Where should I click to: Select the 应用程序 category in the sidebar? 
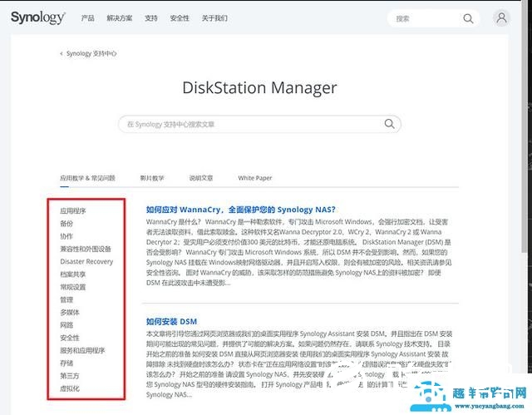tap(73, 210)
